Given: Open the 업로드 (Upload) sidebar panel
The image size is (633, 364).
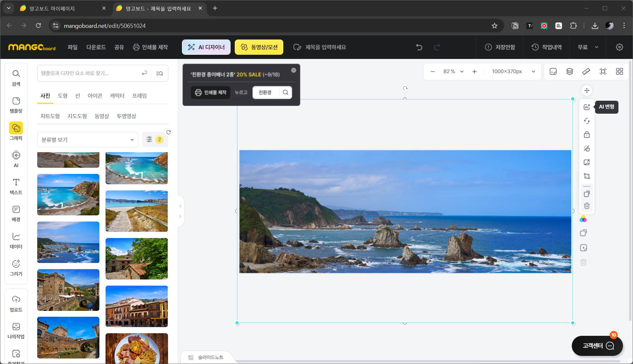Looking at the screenshot, I should pyautogui.click(x=16, y=303).
